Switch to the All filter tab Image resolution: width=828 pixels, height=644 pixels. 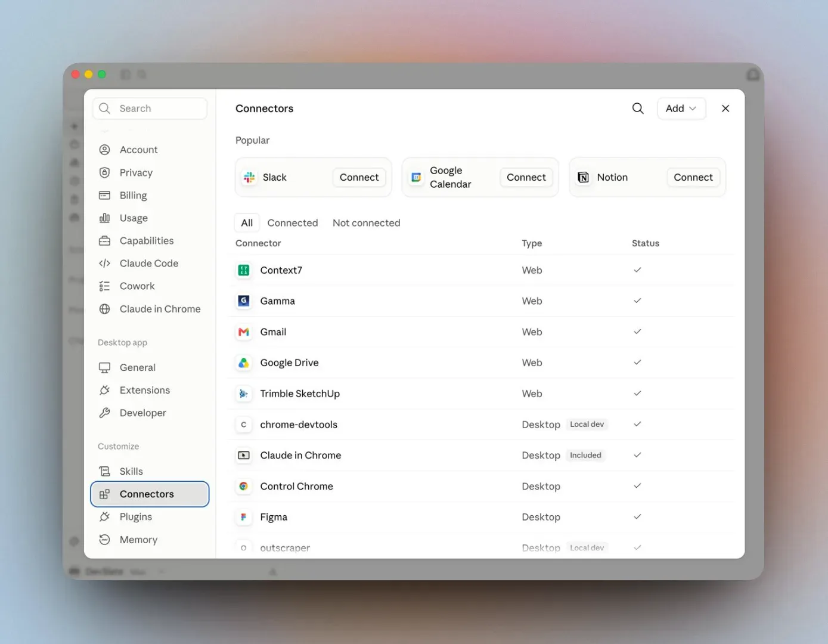(x=247, y=223)
